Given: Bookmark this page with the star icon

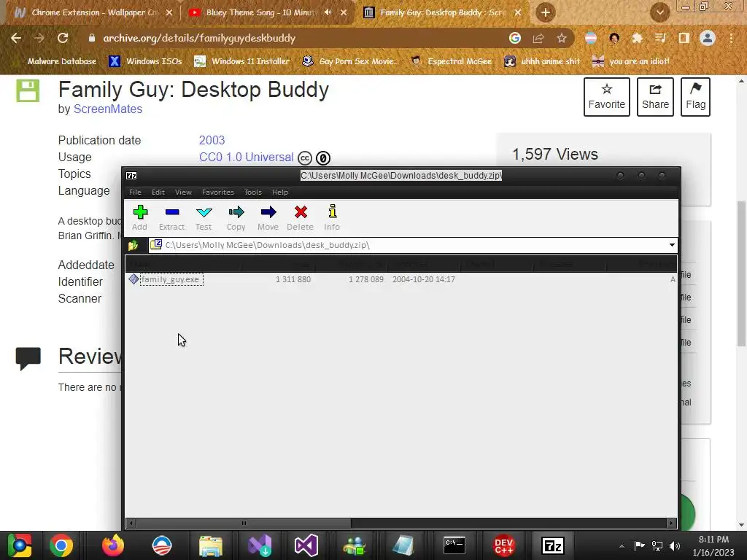Looking at the screenshot, I should pyautogui.click(x=562, y=38).
